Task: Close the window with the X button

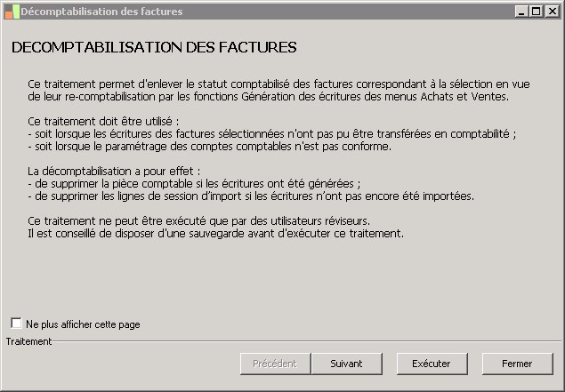Action: pos(551,12)
